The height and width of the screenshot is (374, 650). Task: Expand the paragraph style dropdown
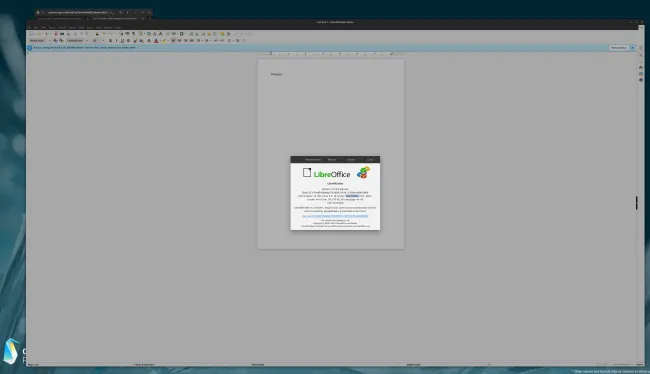click(x=49, y=41)
